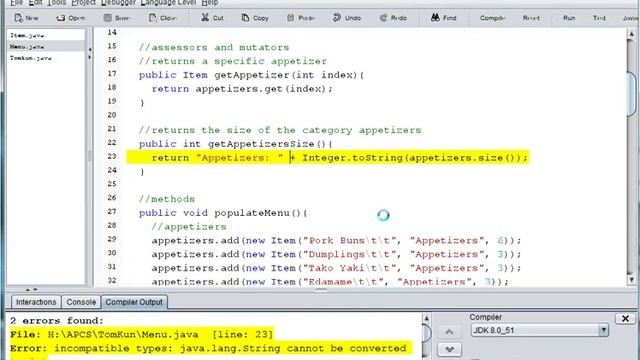The image size is (640, 360).
Task: Click the "//methods" comment line
Action: tap(167, 199)
